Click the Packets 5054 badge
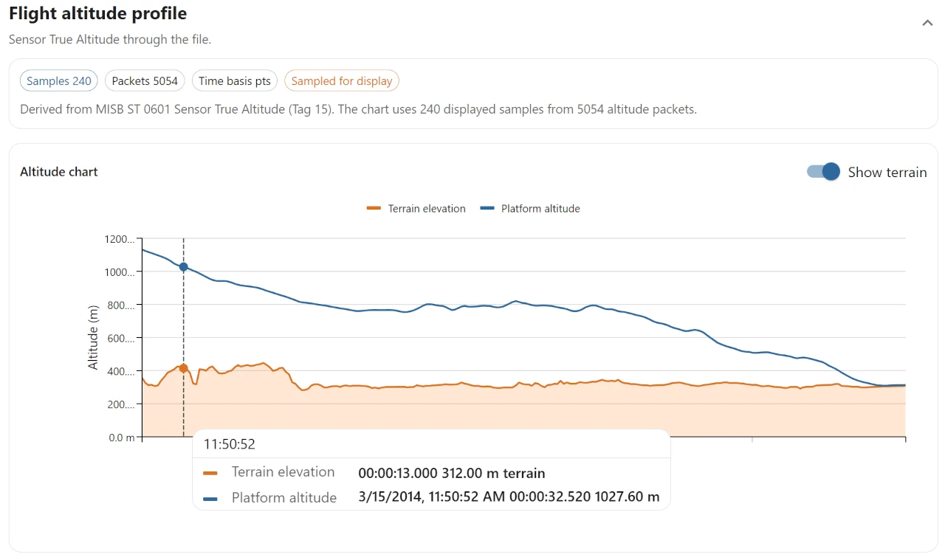945x560 pixels. pos(144,80)
